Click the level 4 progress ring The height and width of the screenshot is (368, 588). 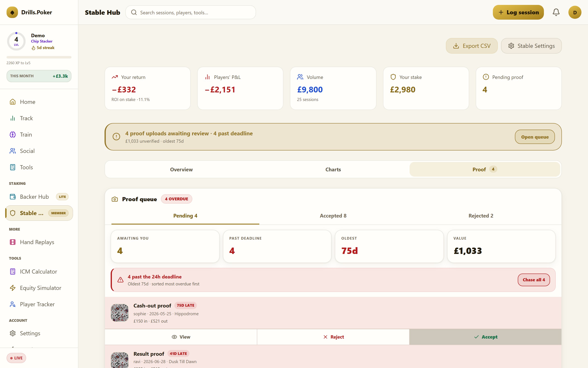click(x=16, y=41)
